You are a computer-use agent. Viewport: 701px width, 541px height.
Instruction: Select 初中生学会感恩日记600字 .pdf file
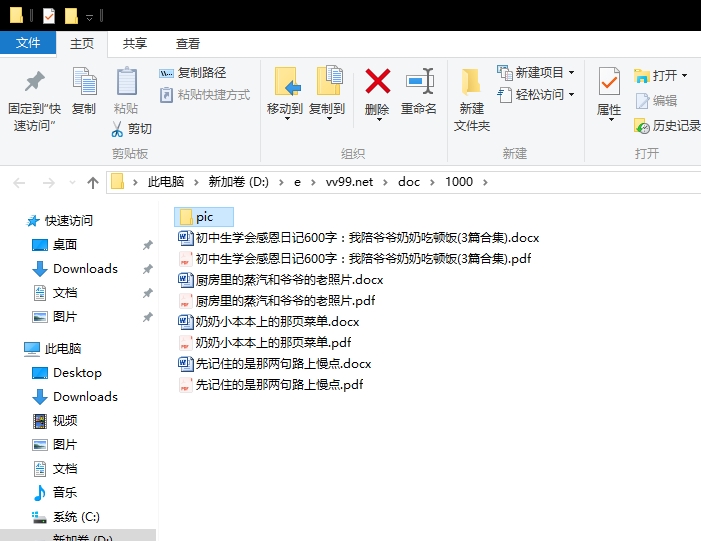tap(355, 259)
